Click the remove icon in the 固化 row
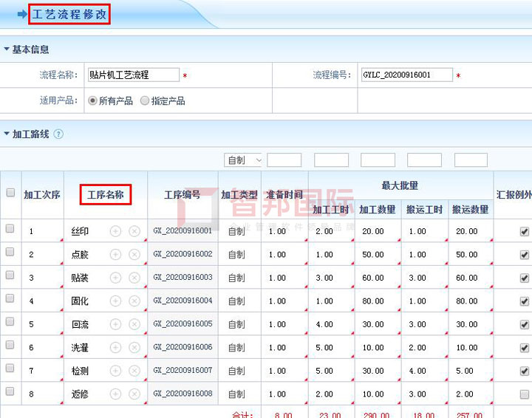 134,301
